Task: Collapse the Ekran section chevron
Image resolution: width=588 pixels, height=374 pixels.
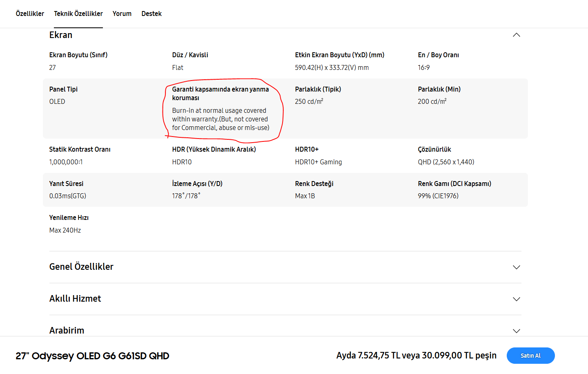Action: coord(517,35)
